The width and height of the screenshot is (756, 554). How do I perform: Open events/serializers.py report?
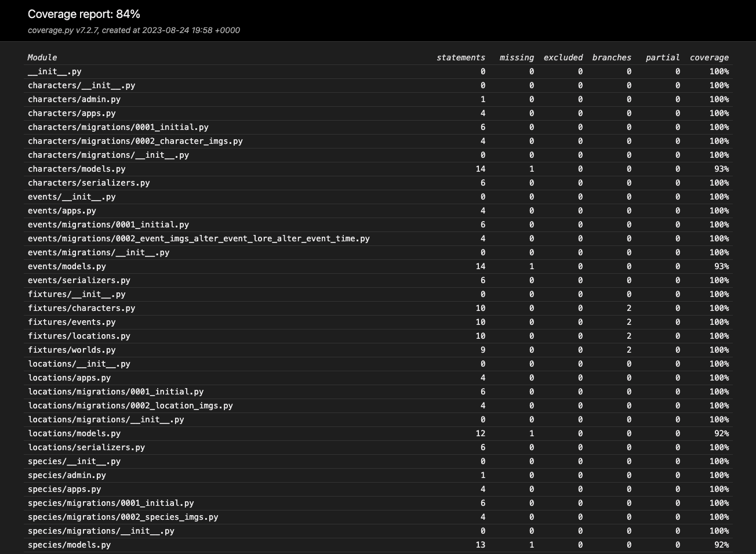click(79, 280)
